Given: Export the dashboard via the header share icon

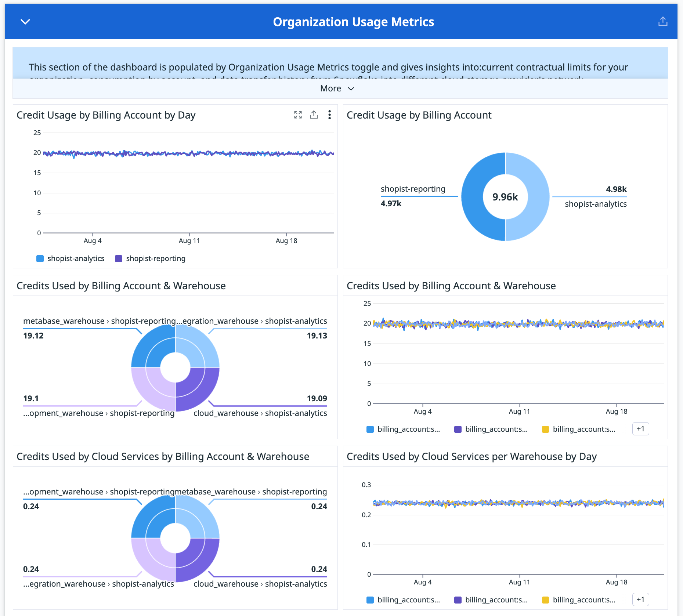Looking at the screenshot, I should [663, 21].
